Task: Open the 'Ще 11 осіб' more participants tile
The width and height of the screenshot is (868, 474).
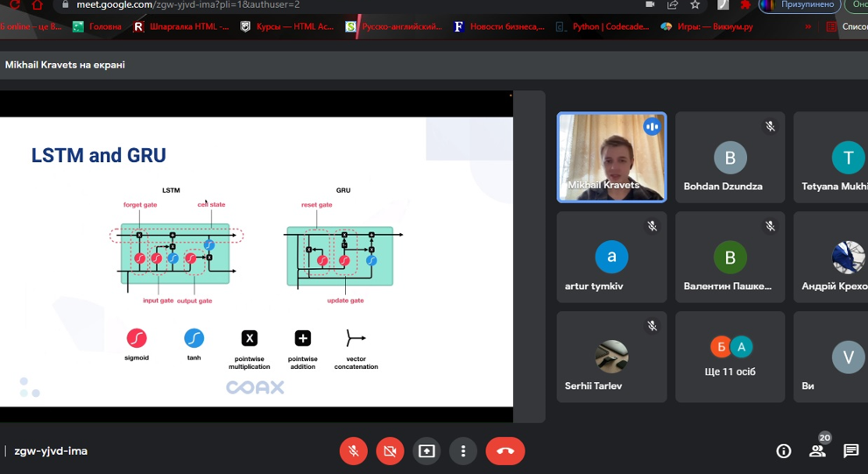Action: (x=730, y=357)
